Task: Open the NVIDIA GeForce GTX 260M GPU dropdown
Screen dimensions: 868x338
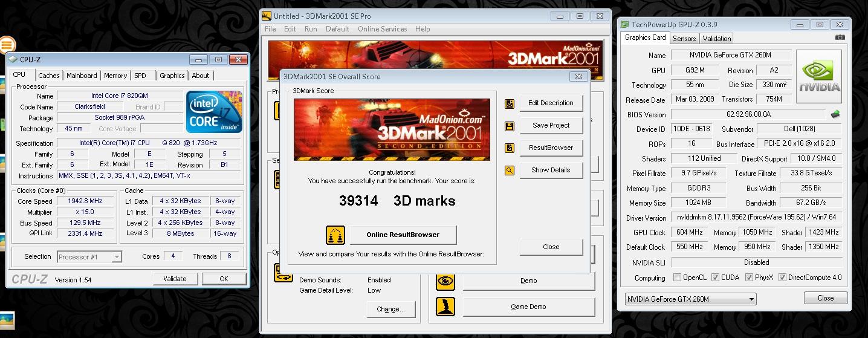Action: 690,299
